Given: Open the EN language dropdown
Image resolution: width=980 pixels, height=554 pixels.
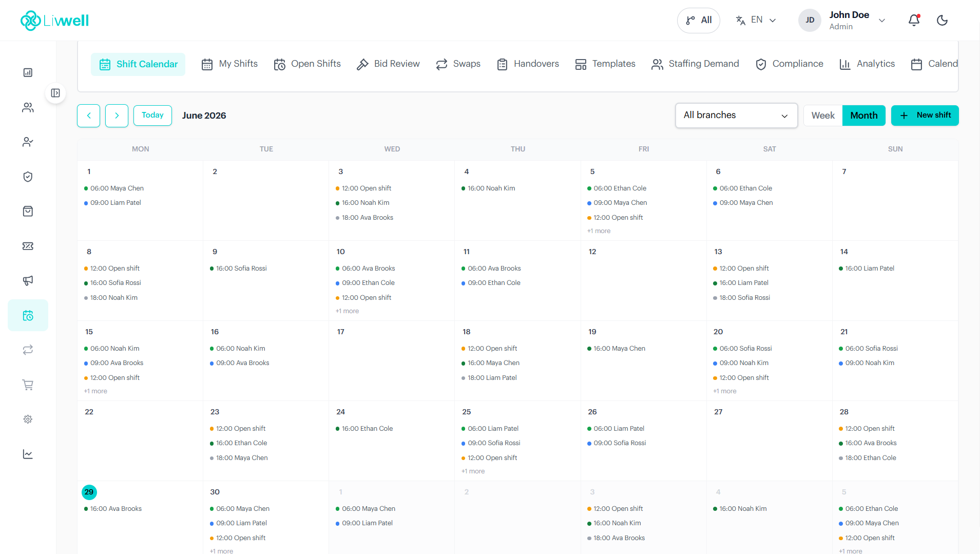Looking at the screenshot, I should click(x=756, y=21).
